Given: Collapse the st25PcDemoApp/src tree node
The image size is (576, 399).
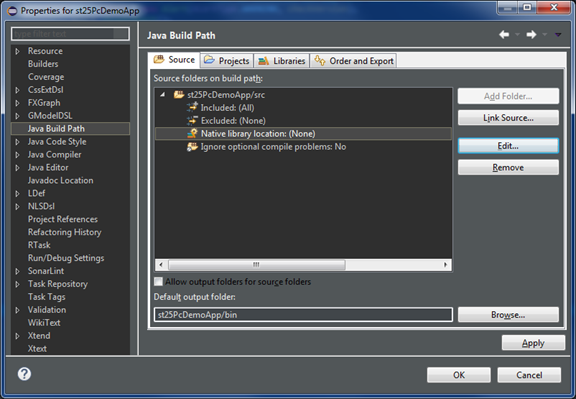Looking at the screenshot, I should (x=162, y=95).
